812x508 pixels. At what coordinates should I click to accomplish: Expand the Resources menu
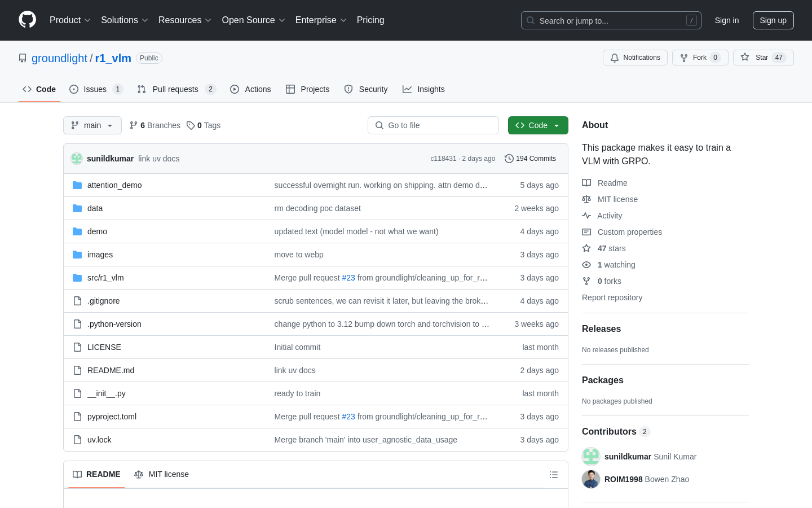pos(185,20)
